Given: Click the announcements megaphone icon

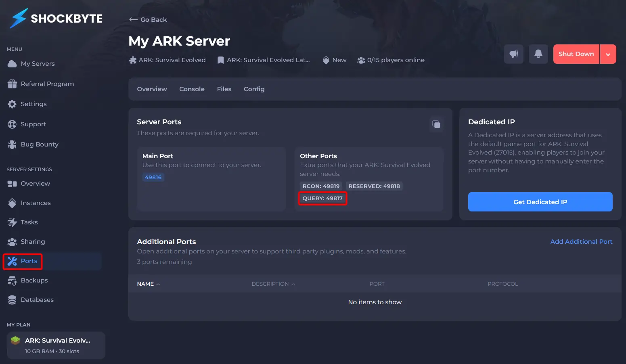Looking at the screenshot, I should pos(514,54).
